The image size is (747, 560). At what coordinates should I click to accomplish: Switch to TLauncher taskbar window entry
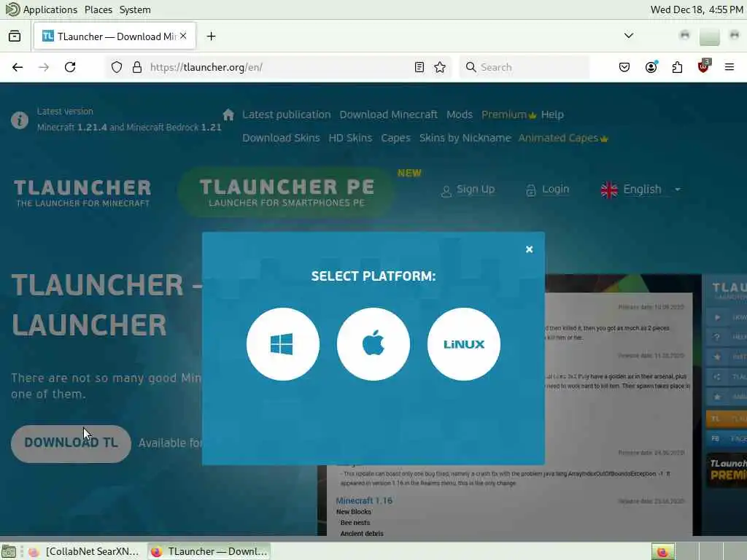point(209,551)
